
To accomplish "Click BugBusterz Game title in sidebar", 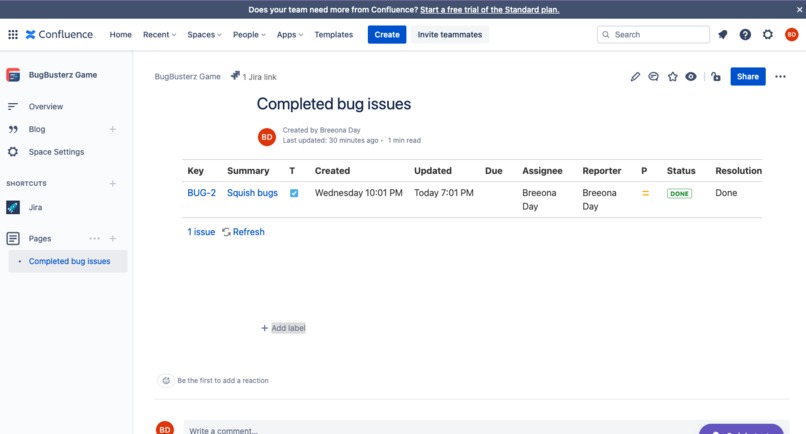I will 63,75.
